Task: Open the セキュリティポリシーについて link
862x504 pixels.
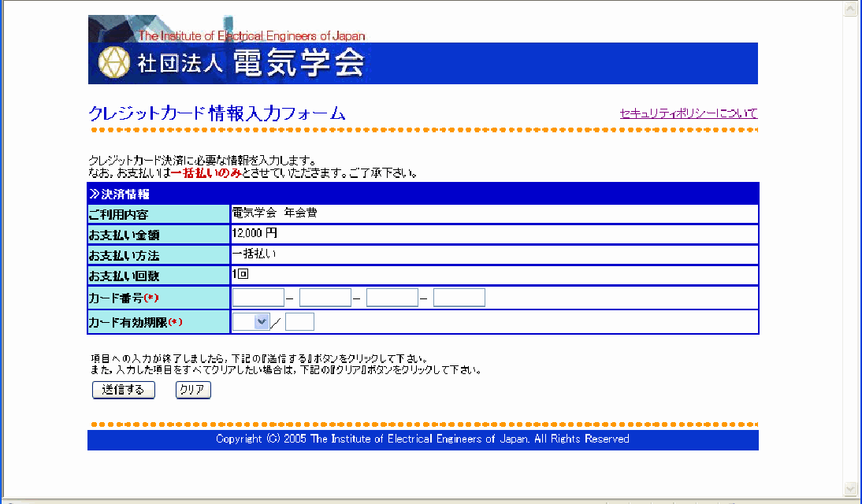Action: (688, 113)
